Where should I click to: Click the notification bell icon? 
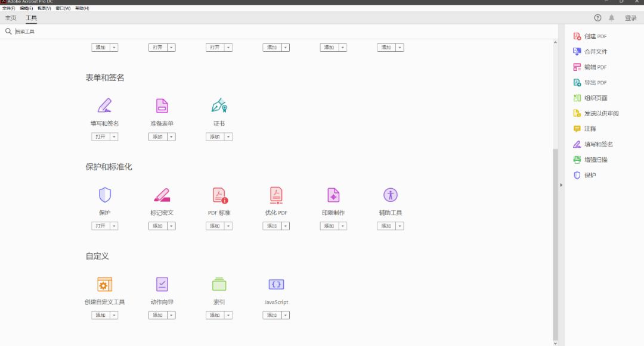point(611,17)
